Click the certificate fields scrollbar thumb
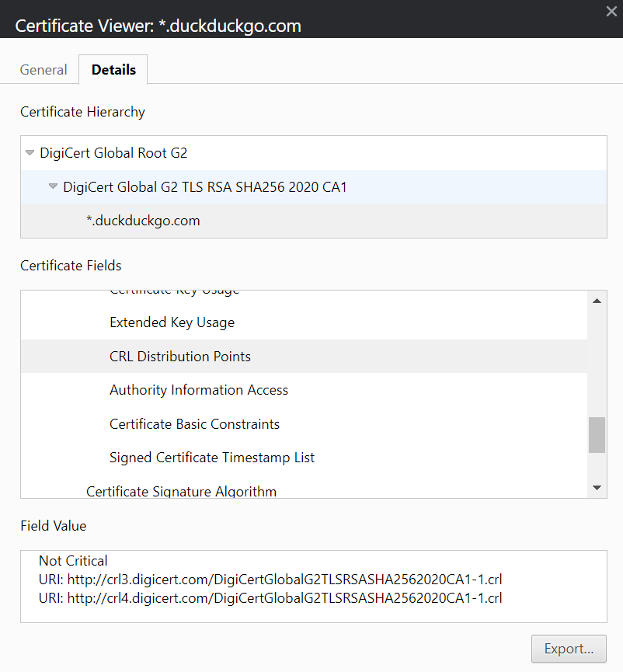 pyautogui.click(x=597, y=435)
